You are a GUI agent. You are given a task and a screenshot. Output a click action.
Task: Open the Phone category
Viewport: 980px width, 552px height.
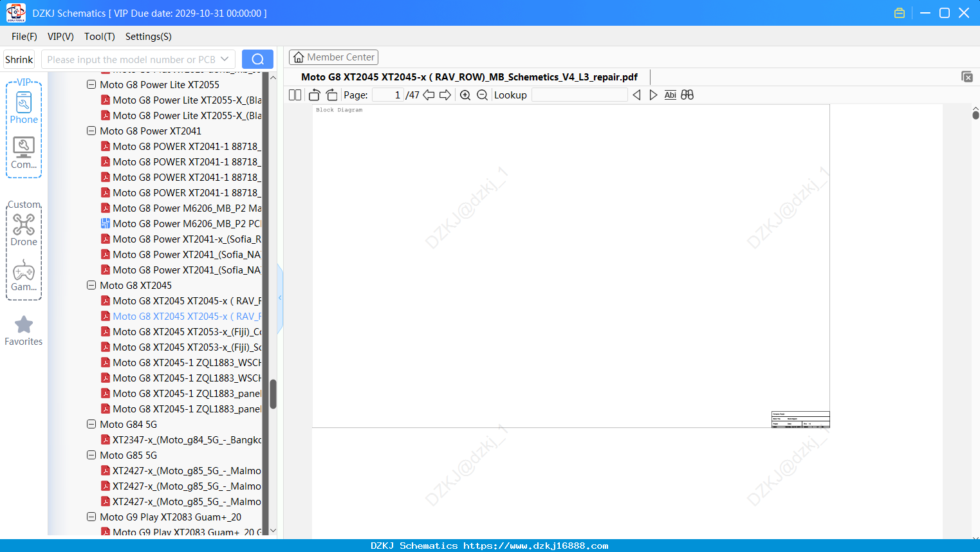[24, 108]
